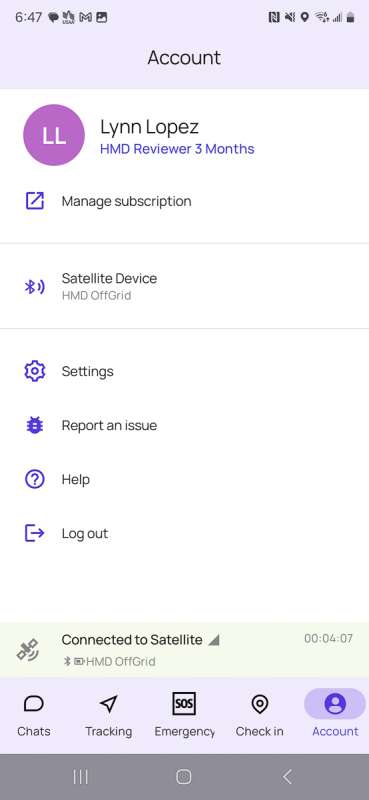Switch to the Tracking tab

click(108, 716)
